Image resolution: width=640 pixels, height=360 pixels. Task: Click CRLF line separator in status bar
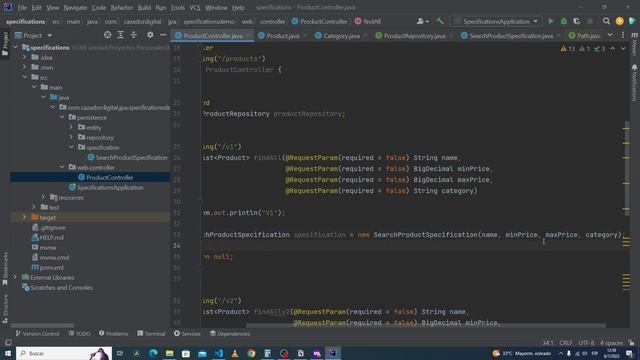click(566, 343)
